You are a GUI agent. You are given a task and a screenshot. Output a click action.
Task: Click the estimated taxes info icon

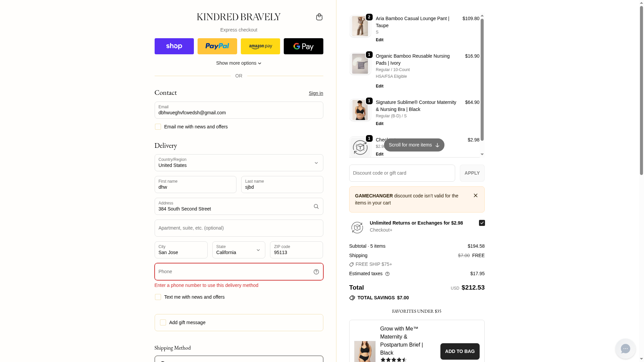pyautogui.click(x=387, y=274)
